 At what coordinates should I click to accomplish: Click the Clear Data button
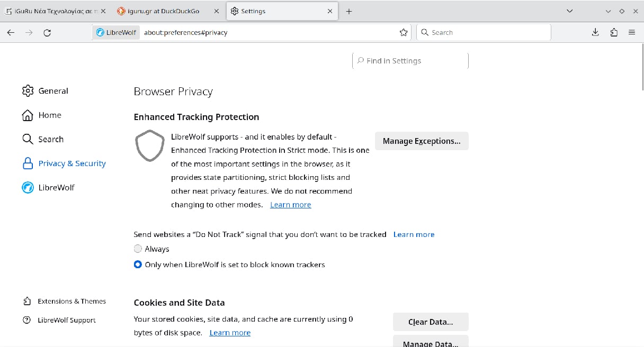coord(431,322)
